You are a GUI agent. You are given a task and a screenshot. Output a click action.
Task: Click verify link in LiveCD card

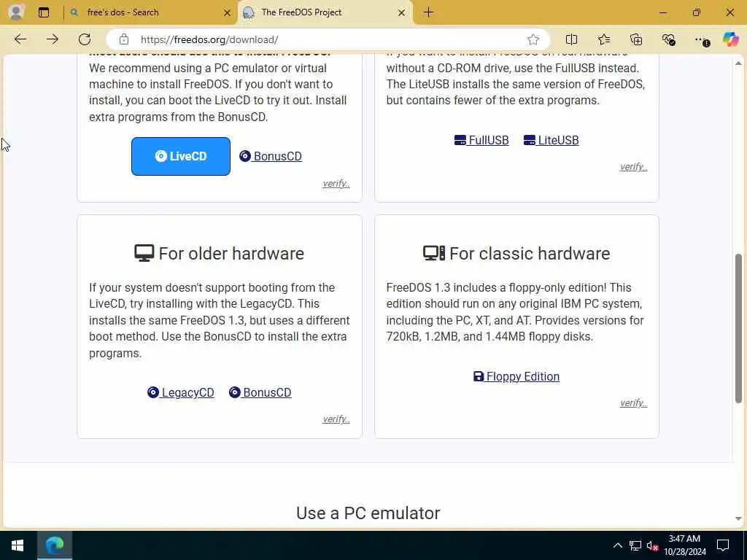click(336, 183)
